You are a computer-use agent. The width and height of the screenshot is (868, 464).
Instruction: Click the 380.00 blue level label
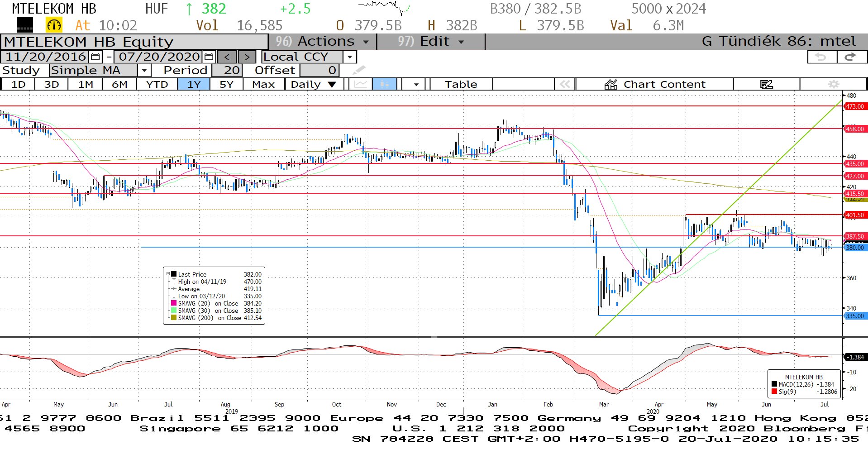[855, 248]
